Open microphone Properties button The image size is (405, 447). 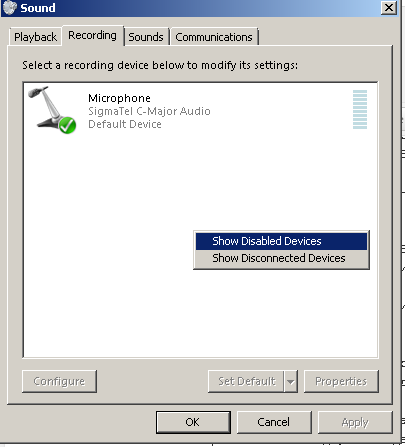point(341,381)
